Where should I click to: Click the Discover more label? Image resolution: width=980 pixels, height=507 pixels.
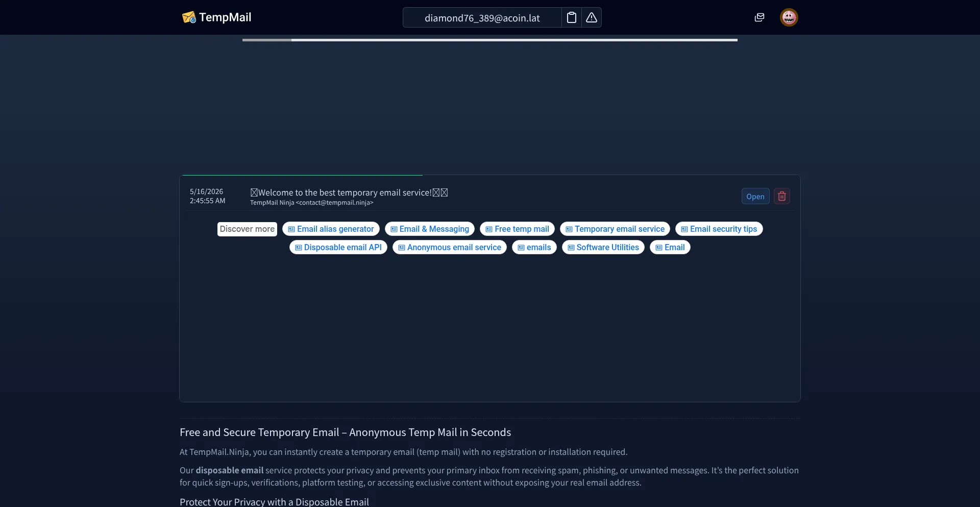(x=247, y=229)
